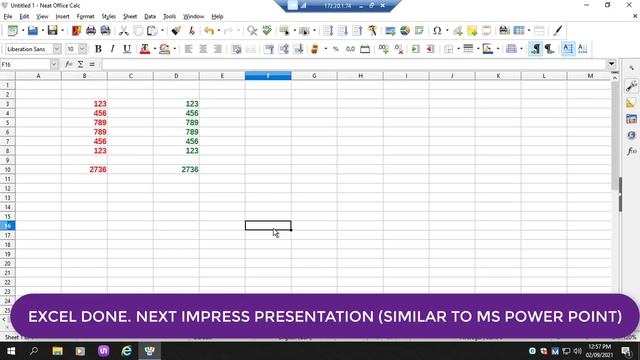Click the Clear Direct Formatting icon

click(191, 31)
